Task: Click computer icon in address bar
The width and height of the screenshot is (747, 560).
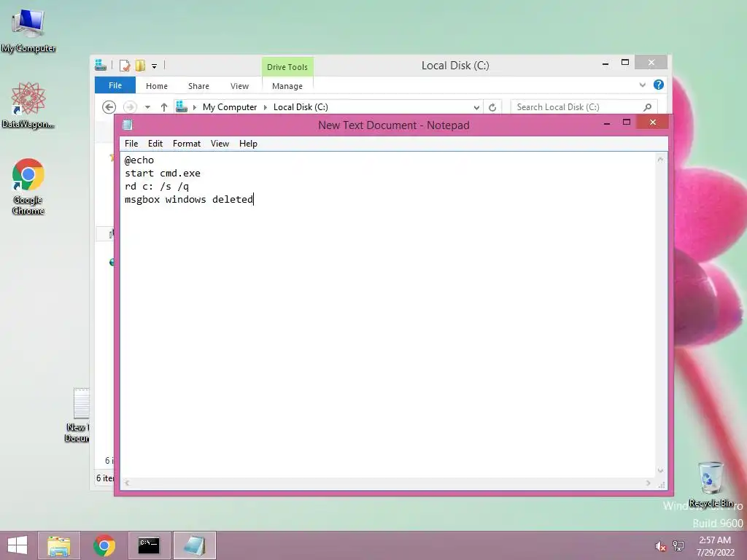Action: (x=182, y=106)
